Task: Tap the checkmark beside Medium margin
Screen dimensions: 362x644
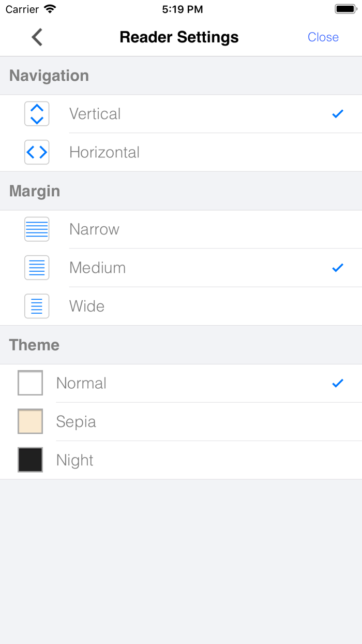Action: click(x=338, y=268)
